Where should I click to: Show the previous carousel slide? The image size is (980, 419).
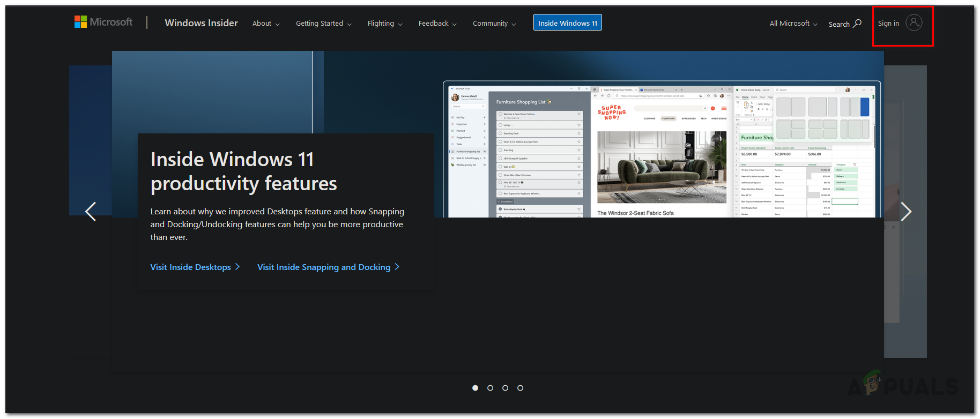(x=91, y=212)
